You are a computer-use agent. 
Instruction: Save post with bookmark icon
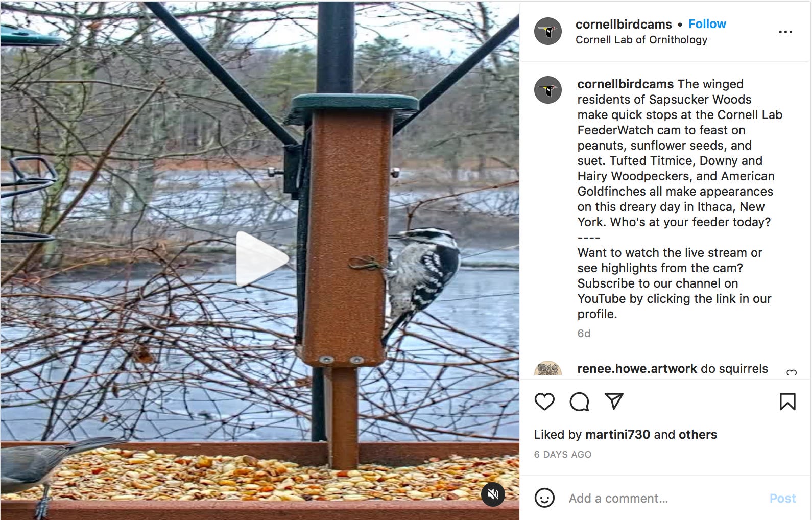click(787, 401)
